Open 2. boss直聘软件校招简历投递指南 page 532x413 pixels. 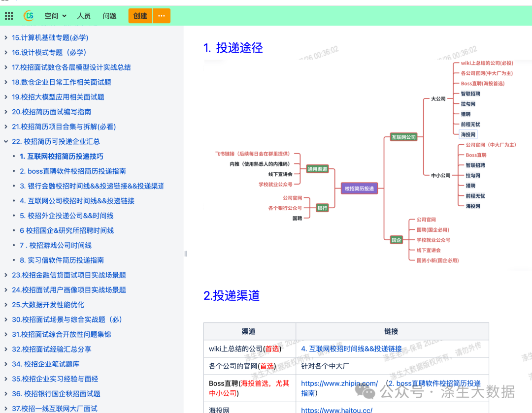click(x=73, y=171)
